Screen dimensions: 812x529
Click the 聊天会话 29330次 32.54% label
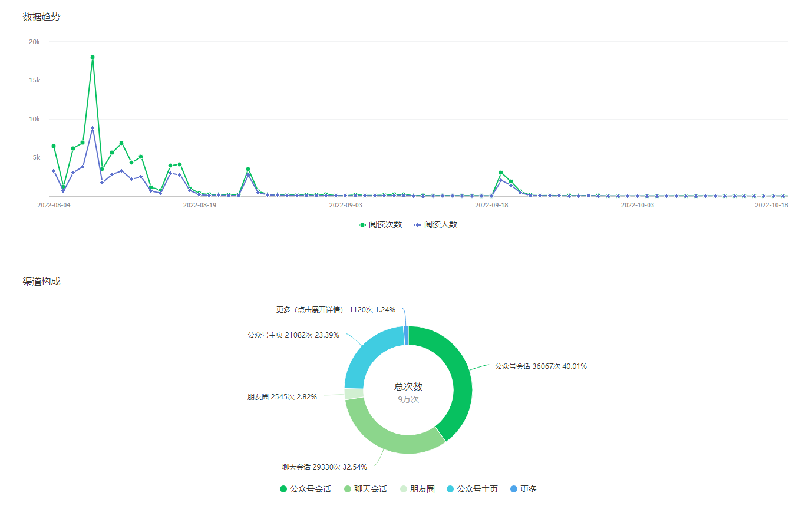click(325, 467)
